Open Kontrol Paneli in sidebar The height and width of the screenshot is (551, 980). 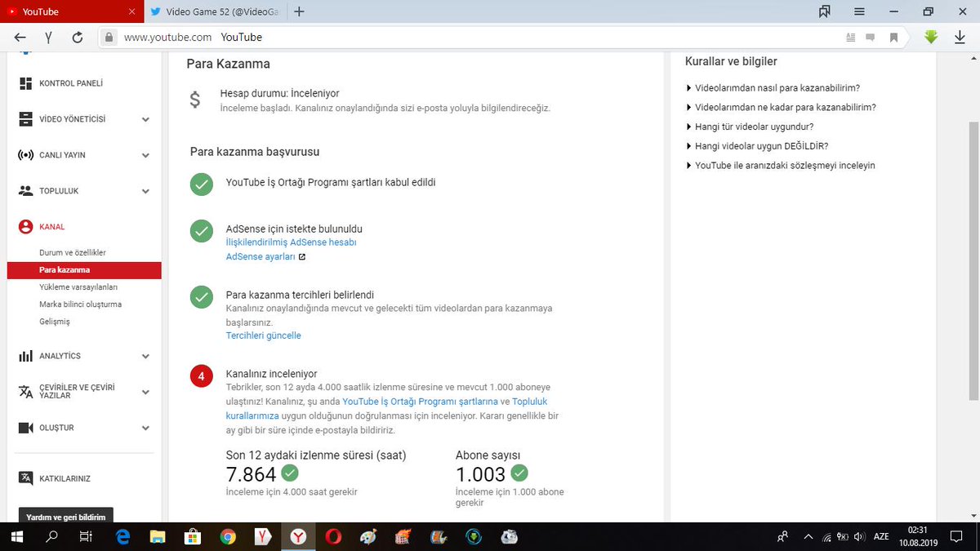click(70, 83)
